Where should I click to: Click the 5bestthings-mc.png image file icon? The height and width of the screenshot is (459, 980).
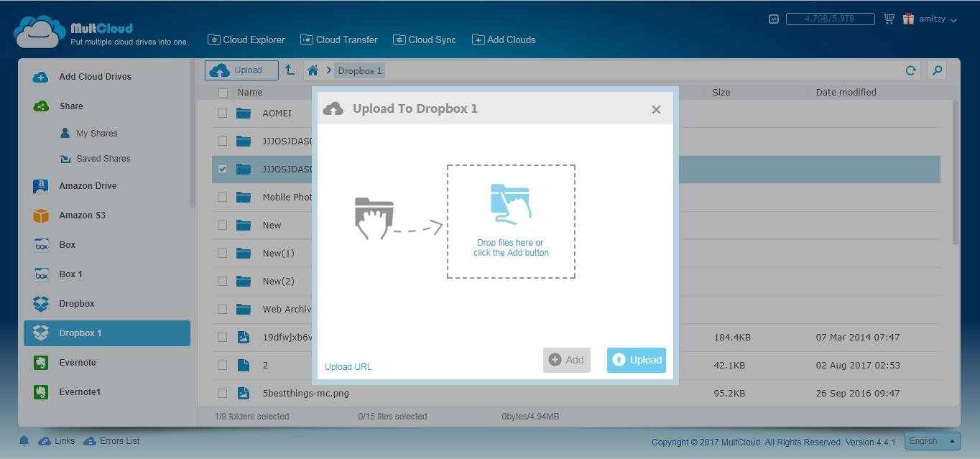point(244,393)
